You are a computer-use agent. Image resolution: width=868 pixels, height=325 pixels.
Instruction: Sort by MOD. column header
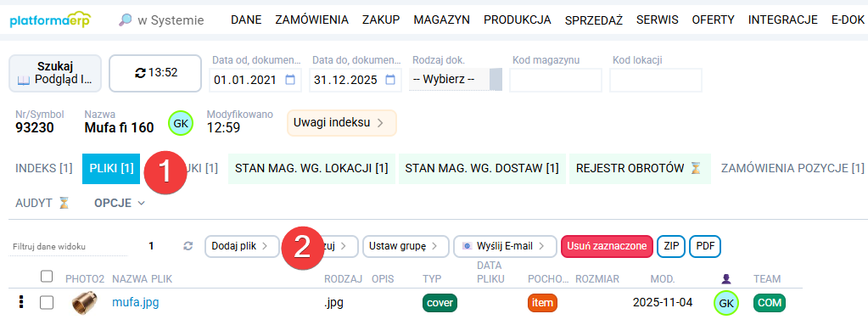tap(663, 279)
